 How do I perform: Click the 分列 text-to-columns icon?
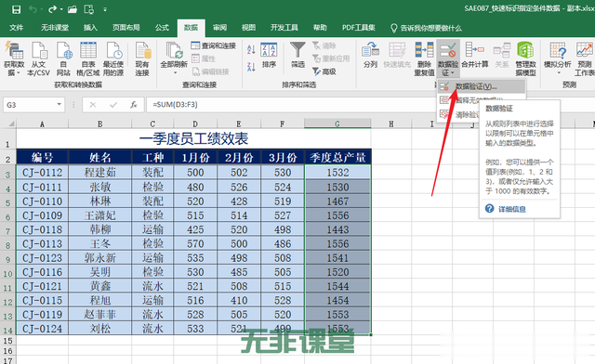click(x=370, y=56)
